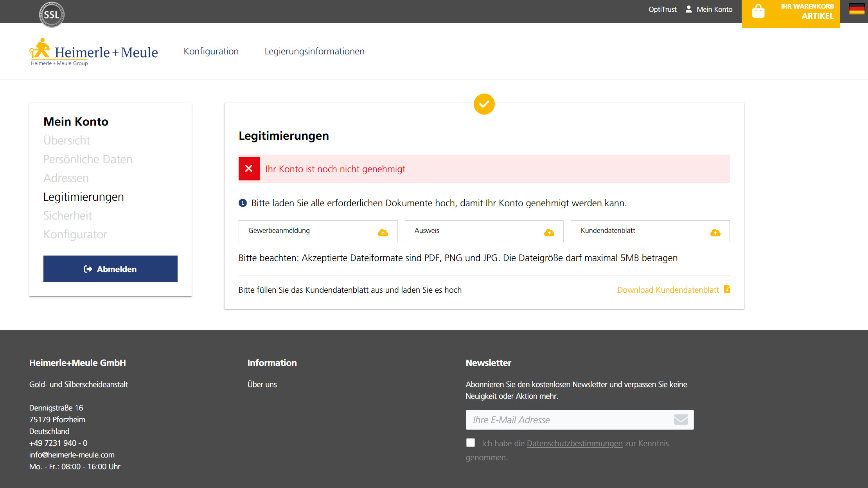
Task: Open Legierungsinformationen in the top navigation
Action: click(x=314, y=51)
